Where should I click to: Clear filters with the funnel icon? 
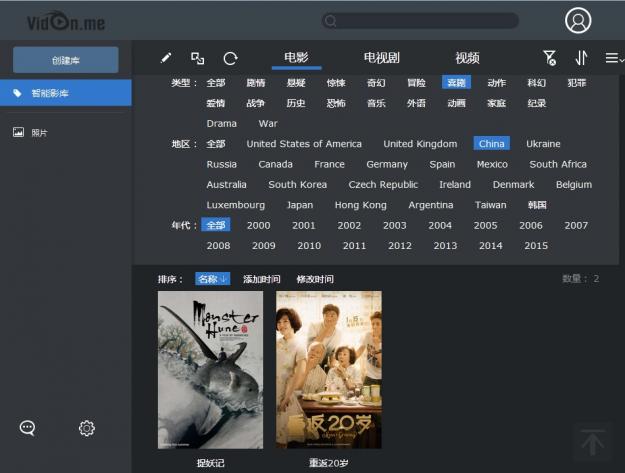pos(550,58)
